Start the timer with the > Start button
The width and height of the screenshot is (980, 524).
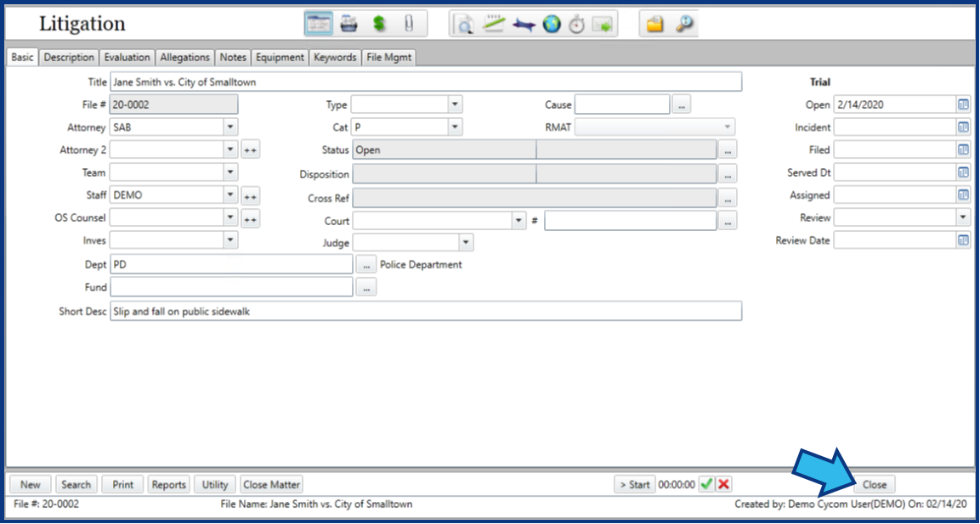[635, 484]
